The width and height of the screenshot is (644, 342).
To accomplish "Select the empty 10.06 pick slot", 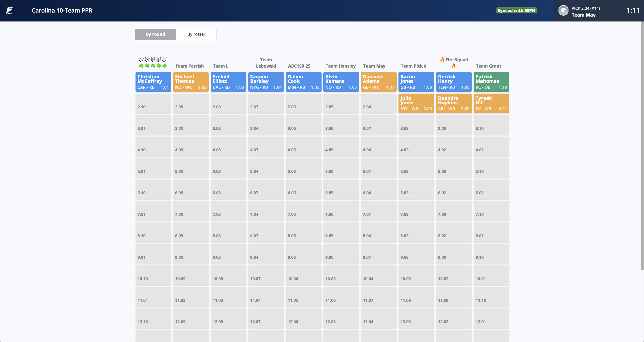I will pyautogui.click(x=303, y=276).
